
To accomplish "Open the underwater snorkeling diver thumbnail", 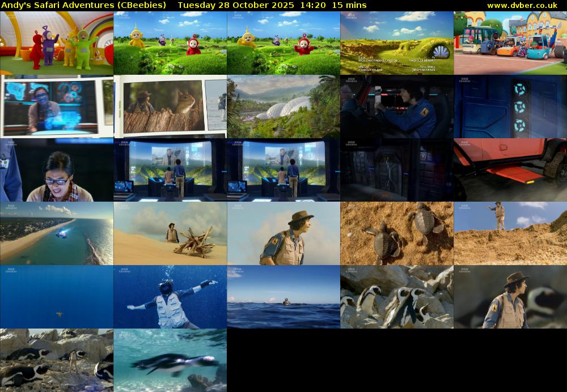I will click(170, 297).
